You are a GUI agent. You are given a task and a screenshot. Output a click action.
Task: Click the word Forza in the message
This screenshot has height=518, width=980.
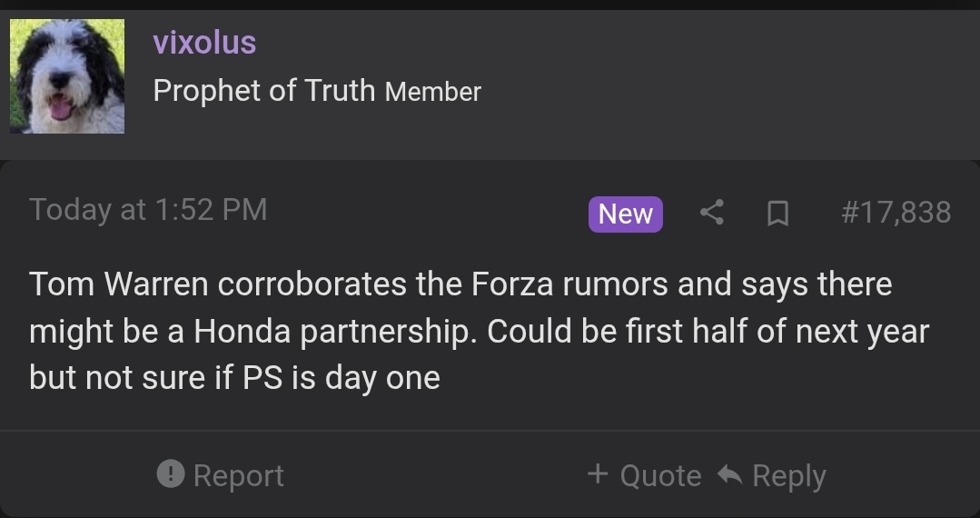point(512,284)
